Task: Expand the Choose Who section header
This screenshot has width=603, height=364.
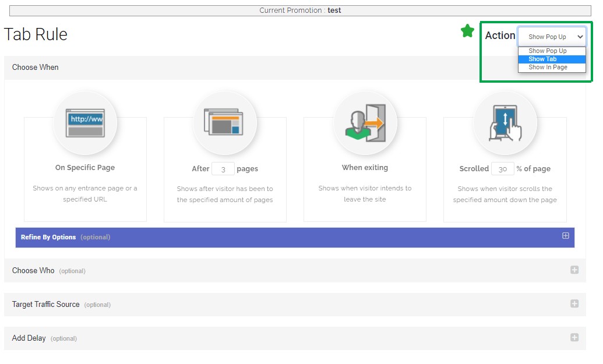Action: tap(34, 271)
